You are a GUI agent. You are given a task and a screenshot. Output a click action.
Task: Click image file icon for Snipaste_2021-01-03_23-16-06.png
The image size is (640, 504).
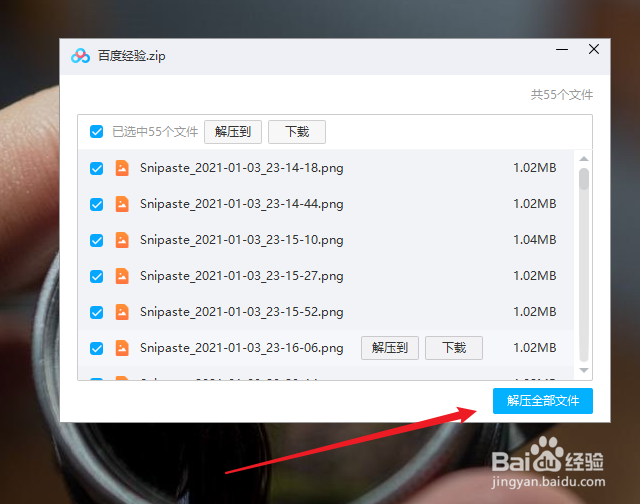click(x=122, y=348)
